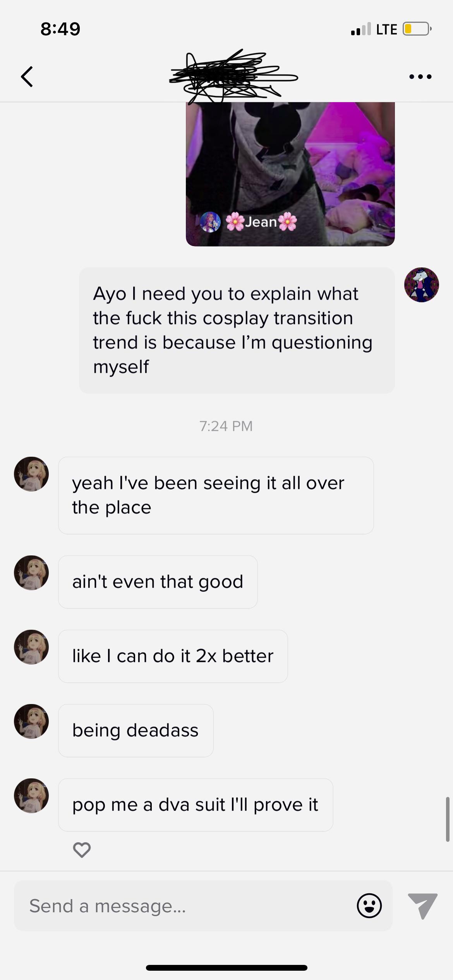
Task: Tap avatar next to "being deadass" message
Action: pyautogui.click(x=31, y=721)
